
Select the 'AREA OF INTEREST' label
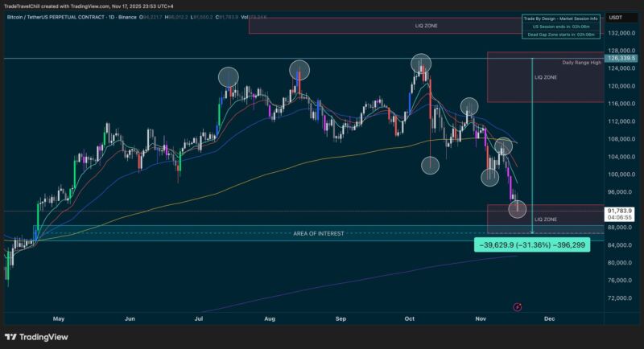pos(319,233)
